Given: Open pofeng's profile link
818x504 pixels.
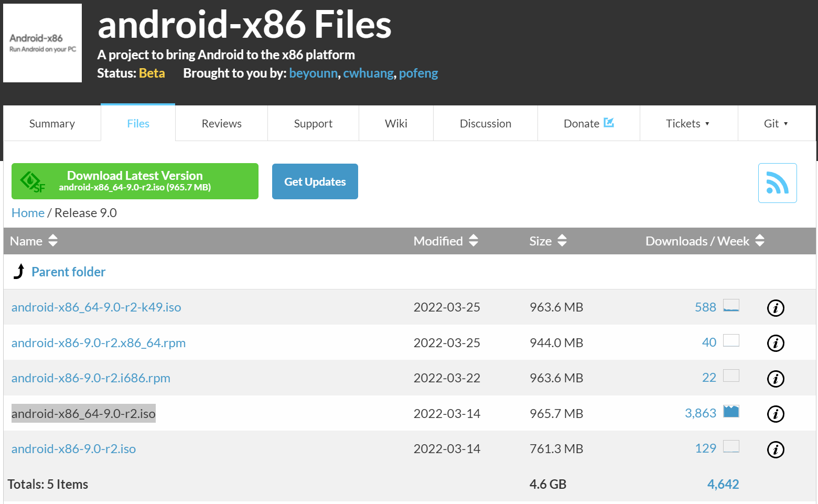Looking at the screenshot, I should coord(418,73).
